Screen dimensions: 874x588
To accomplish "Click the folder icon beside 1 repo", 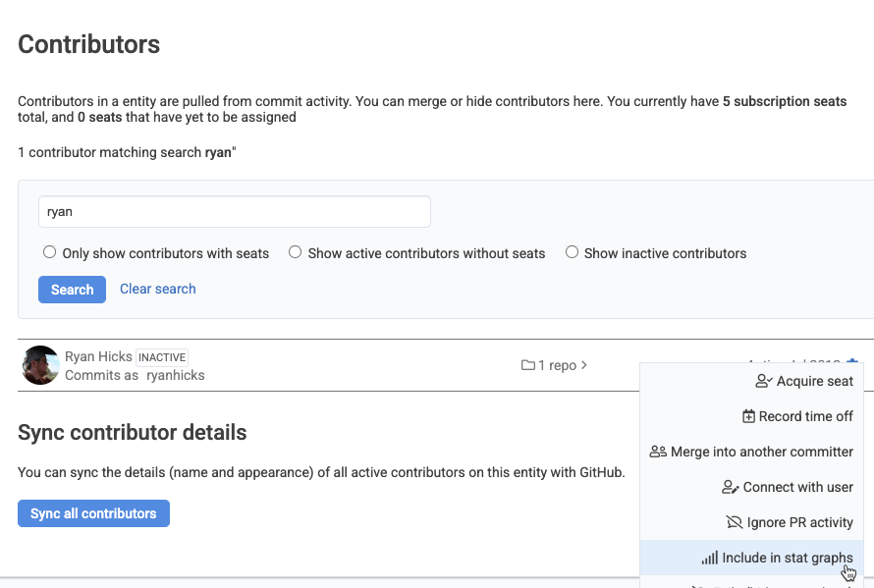I will [528, 365].
